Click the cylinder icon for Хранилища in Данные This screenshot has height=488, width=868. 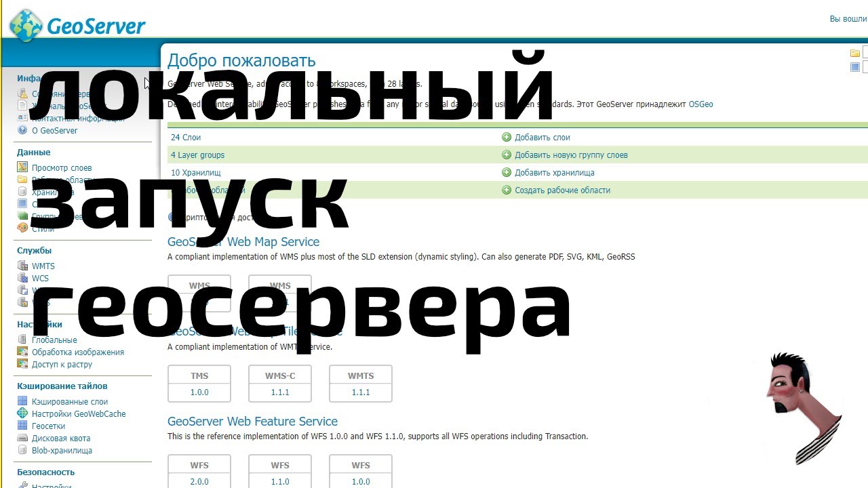tap(22, 192)
